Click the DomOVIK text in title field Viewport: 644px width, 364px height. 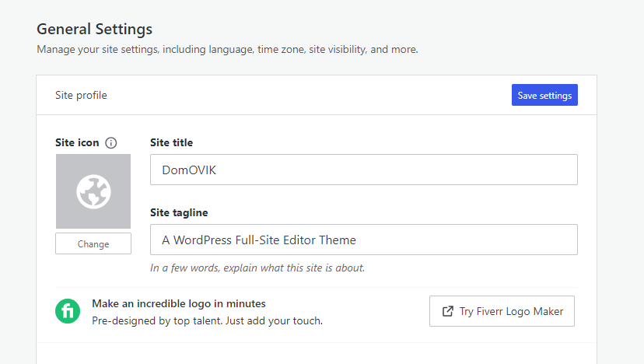(x=189, y=170)
